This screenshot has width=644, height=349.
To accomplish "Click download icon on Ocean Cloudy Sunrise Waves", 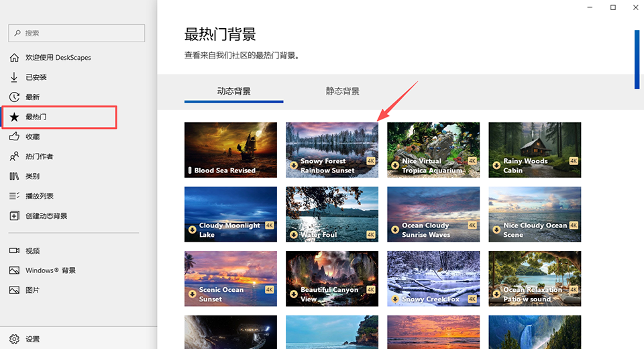I will 395,230.
